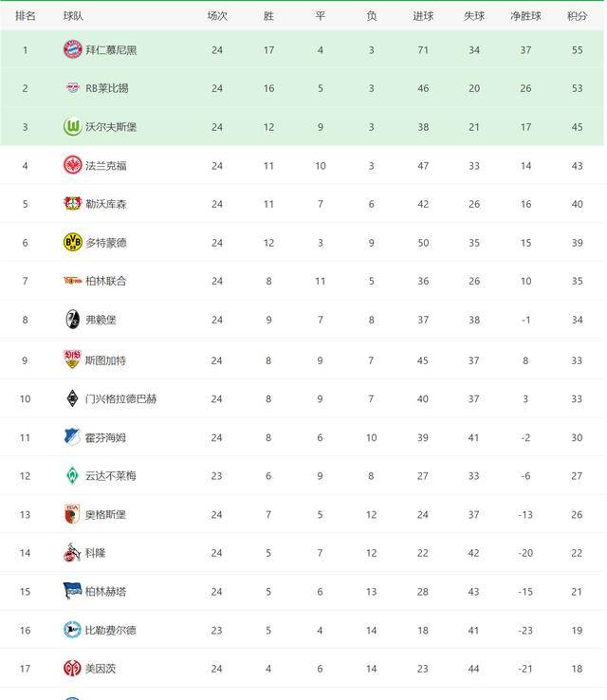607x700 pixels.
Task: Click the Wolfsburg club logo
Action: pyautogui.click(x=73, y=127)
